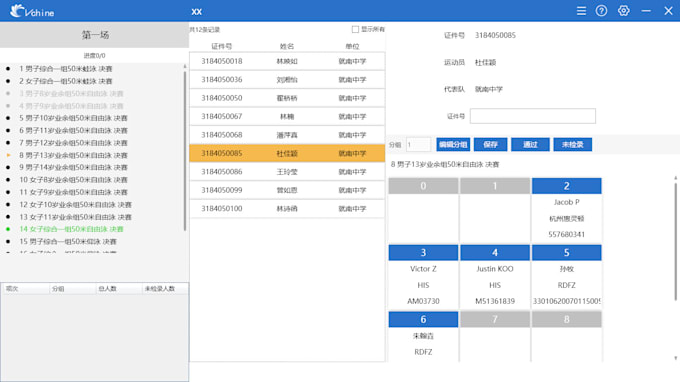The width and height of the screenshot is (680, 382).
Task: Select event 10 女子8岁业余组50米自由泳
Action: 73,180
